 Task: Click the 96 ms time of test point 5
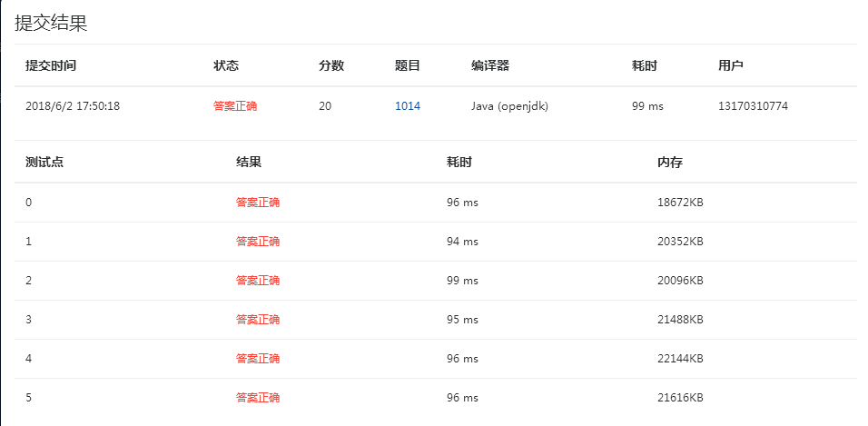pyautogui.click(x=462, y=398)
